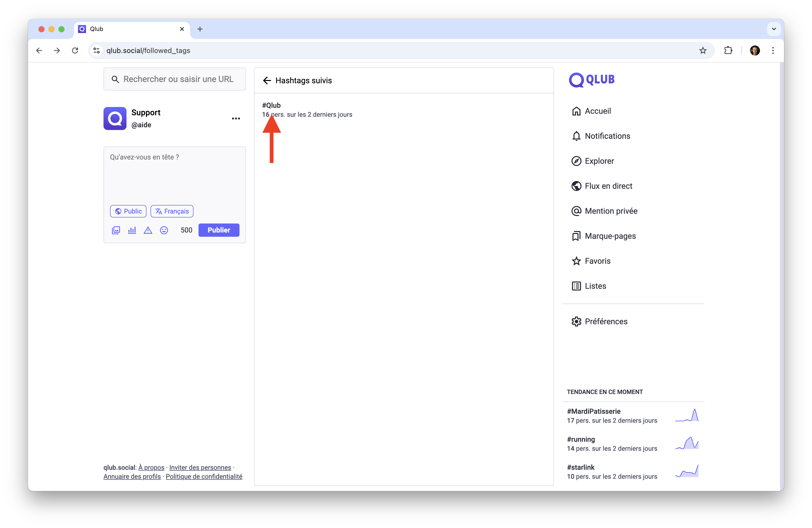Click the #starlink trend sparkline
This screenshot has height=528, width=812.
[x=687, y=471]
